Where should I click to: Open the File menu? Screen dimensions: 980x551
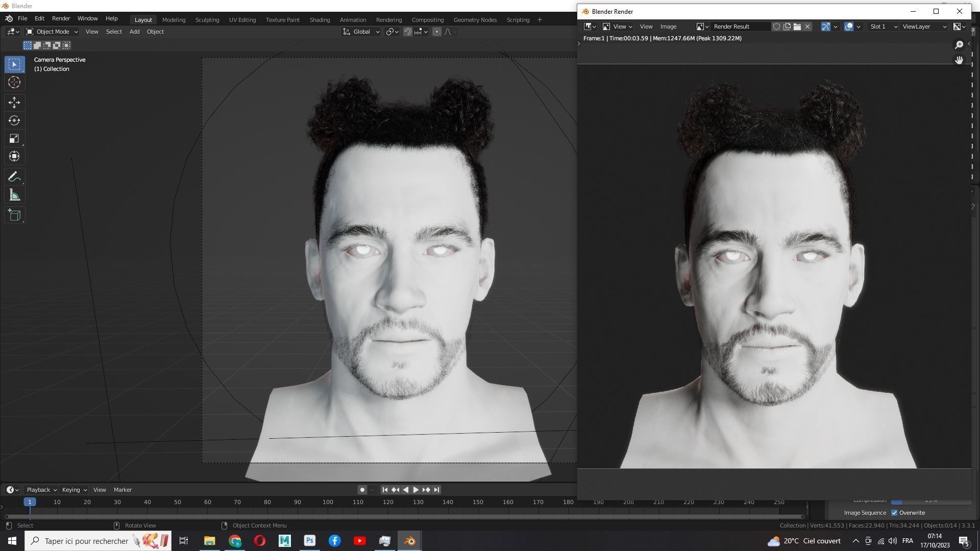(x=22, y=18)
